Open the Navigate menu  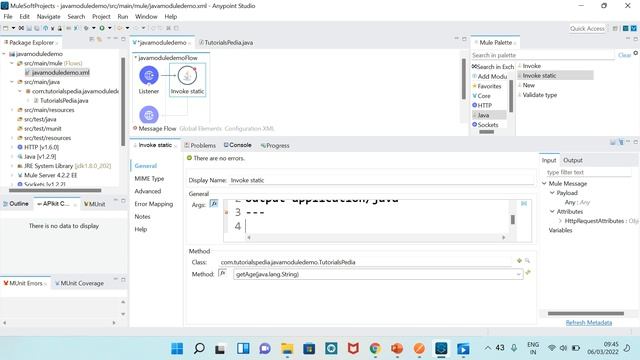[x=49, y=17]
